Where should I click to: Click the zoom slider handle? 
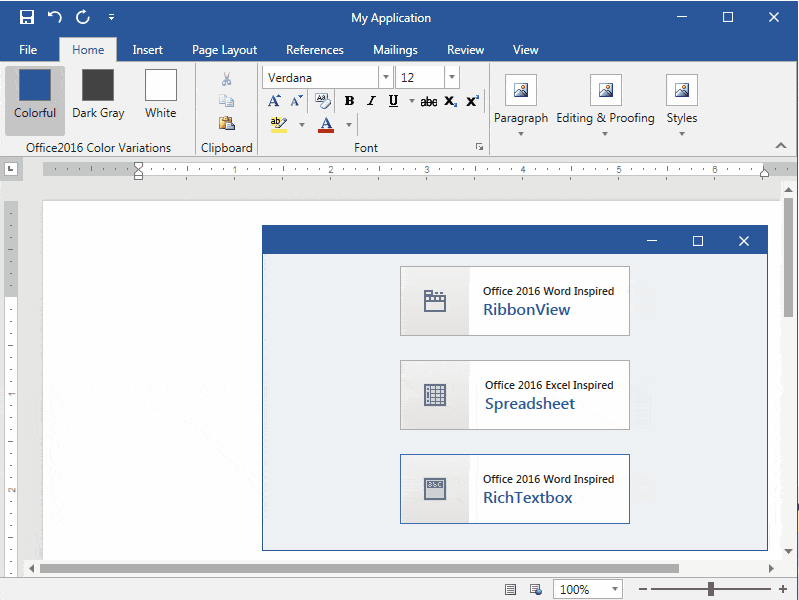710,589
